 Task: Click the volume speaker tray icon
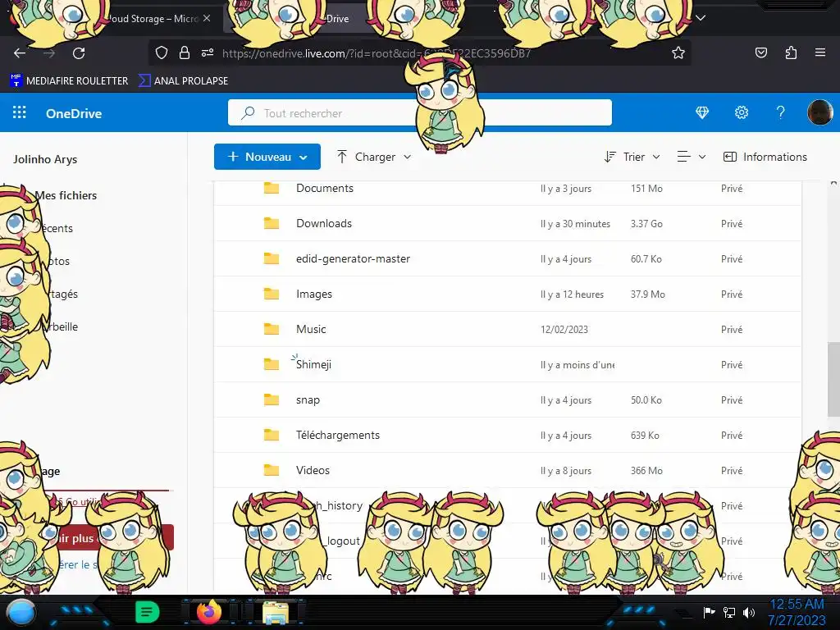749,612
